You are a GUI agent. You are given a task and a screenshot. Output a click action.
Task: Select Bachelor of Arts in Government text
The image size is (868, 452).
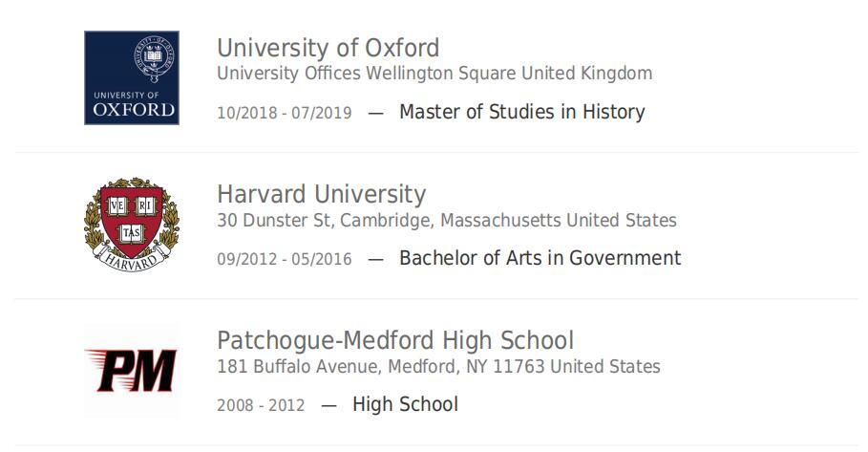pyautogui.click(x=540, y=258)
